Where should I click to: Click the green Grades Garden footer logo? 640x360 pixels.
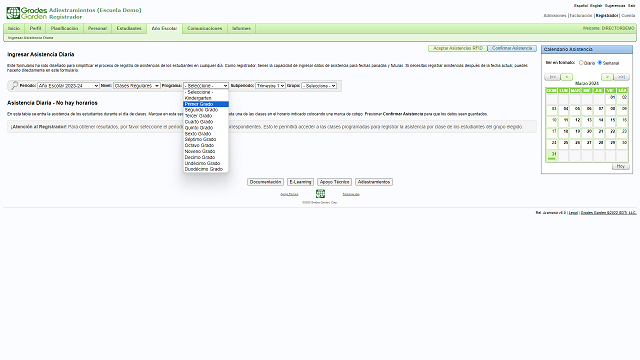pos(320,193)
